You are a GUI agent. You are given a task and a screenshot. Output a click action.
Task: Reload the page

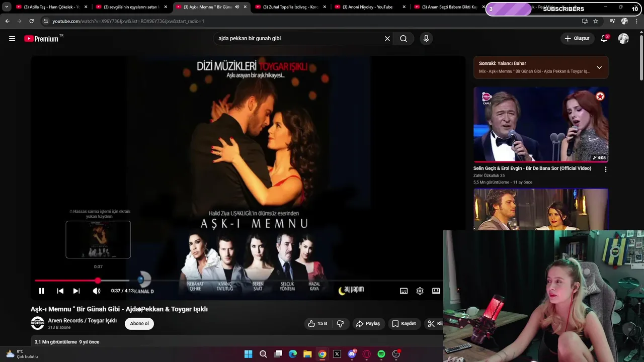pyautogui.click(x=31, y=21)
